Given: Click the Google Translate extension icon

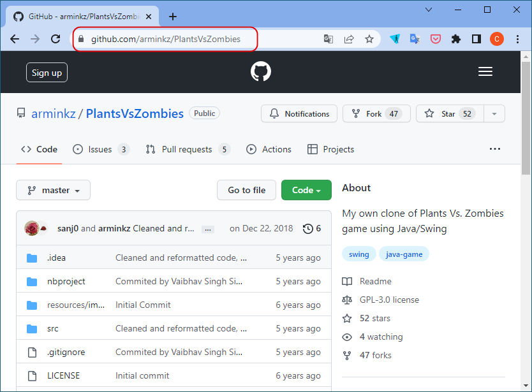Looking at the screenshot, I should (x=415, y=39).
